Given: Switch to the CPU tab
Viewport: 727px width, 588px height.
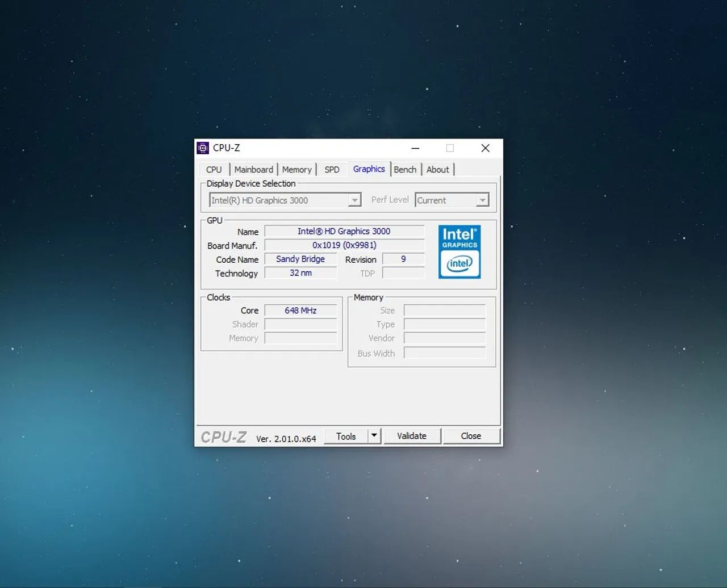Looking at the screenshot, I should coord(214,170).
